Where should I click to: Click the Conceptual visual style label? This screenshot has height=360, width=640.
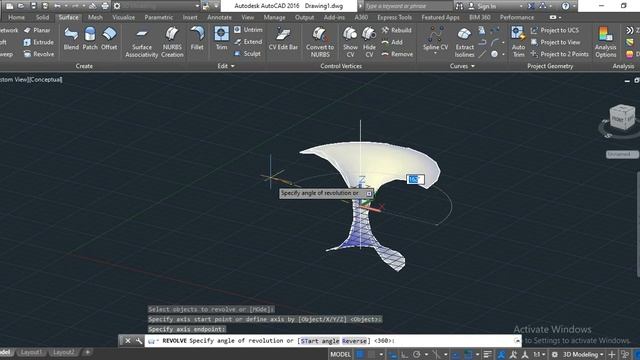(x=46, y=80)
